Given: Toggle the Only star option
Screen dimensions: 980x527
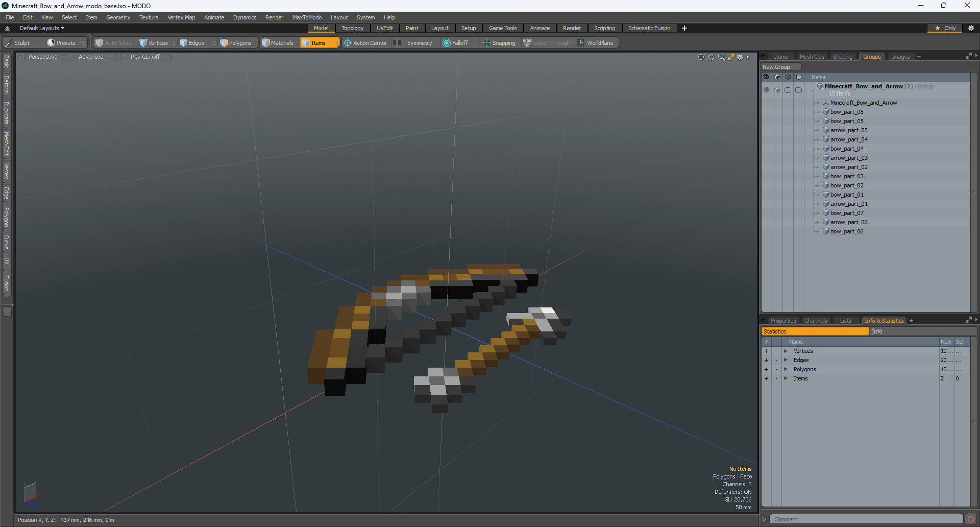Looking at the screenshot, I should tap(945, 28).
